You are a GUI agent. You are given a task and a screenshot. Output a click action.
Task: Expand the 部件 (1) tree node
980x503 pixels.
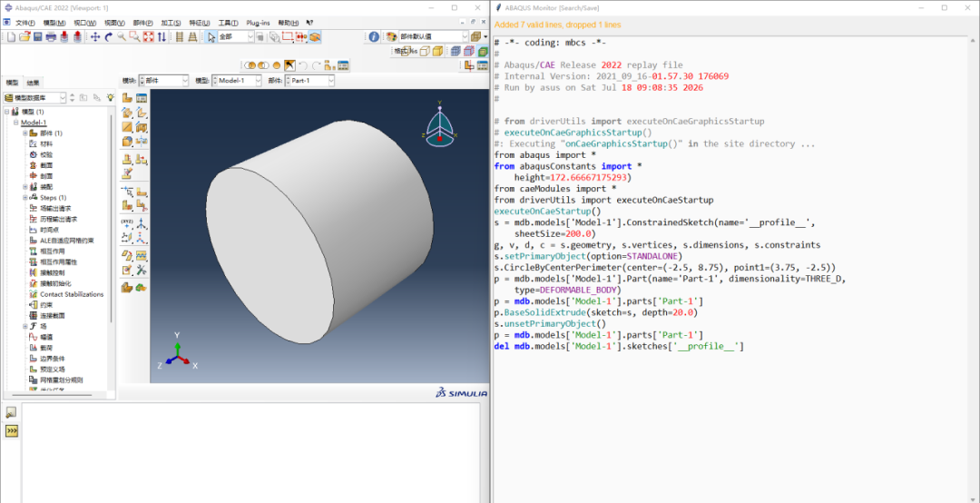[25, 133]
